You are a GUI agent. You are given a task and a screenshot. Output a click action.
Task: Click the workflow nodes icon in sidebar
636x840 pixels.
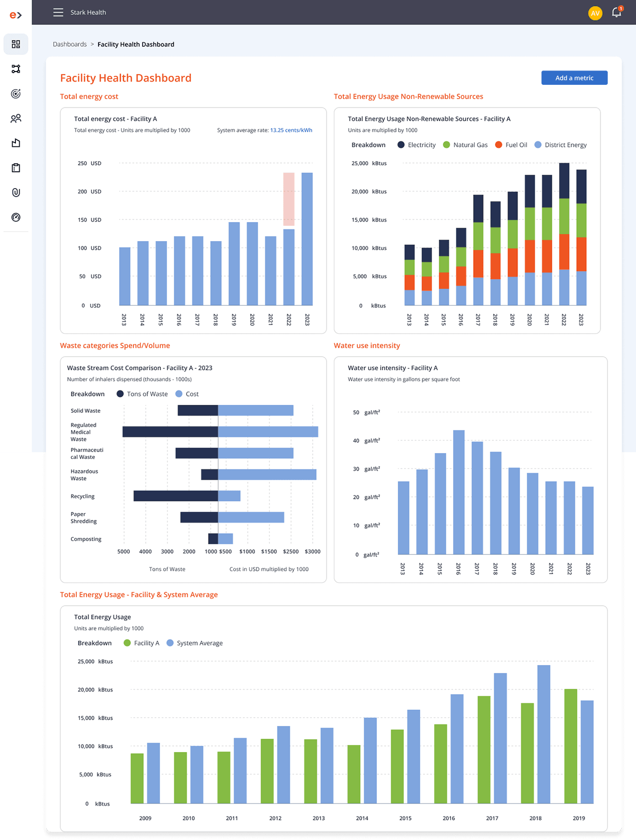coord(16,69)
